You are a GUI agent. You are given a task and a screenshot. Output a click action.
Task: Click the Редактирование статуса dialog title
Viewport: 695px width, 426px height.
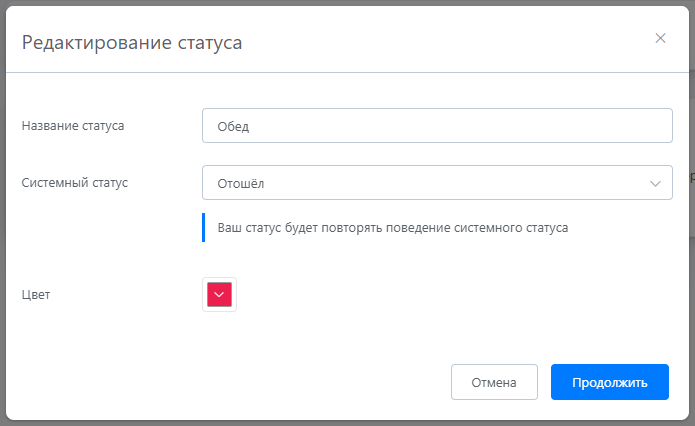[x=132, y=42]
